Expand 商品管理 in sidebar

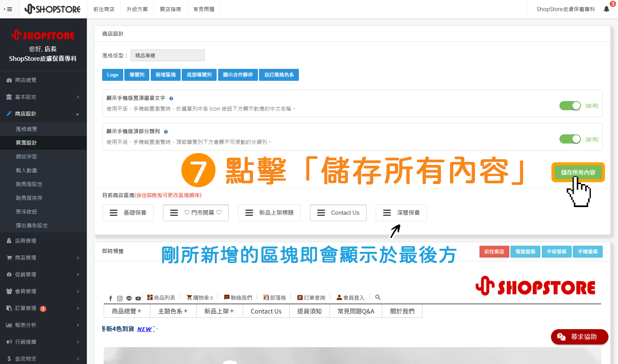click(x=43, y=258)
